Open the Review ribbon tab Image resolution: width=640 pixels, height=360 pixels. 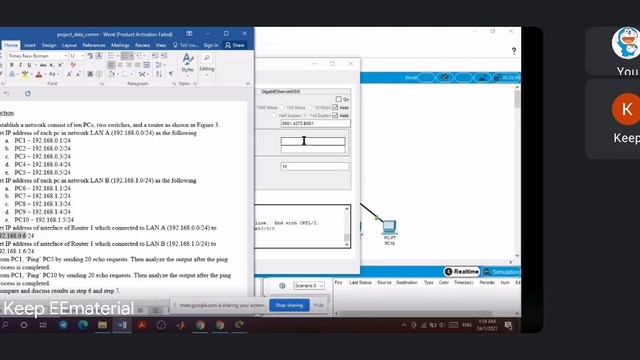point(142,45)
